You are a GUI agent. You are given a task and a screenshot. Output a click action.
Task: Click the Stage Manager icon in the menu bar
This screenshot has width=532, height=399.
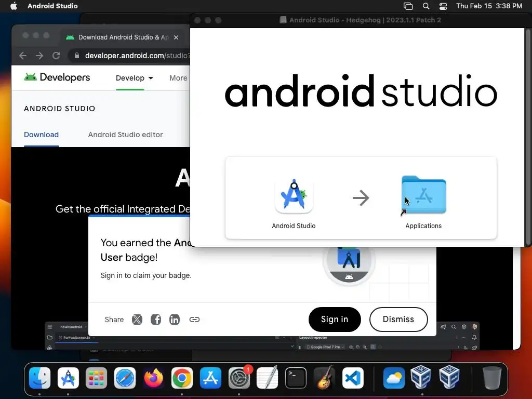408,6
